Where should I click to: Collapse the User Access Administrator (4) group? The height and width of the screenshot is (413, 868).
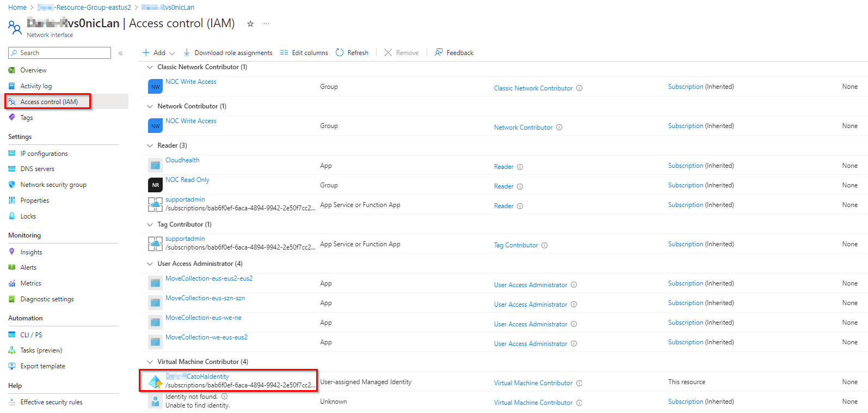tap(150, 264)
